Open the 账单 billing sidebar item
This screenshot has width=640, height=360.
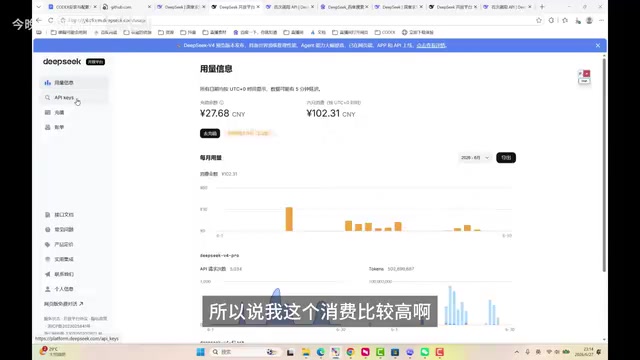pyautogui.click(x=74, y=127)
